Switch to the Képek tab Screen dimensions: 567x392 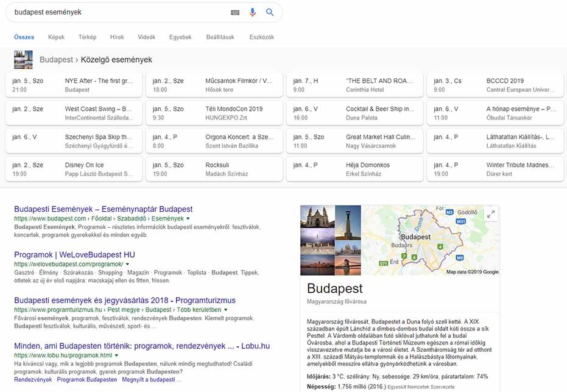[56, 37]
